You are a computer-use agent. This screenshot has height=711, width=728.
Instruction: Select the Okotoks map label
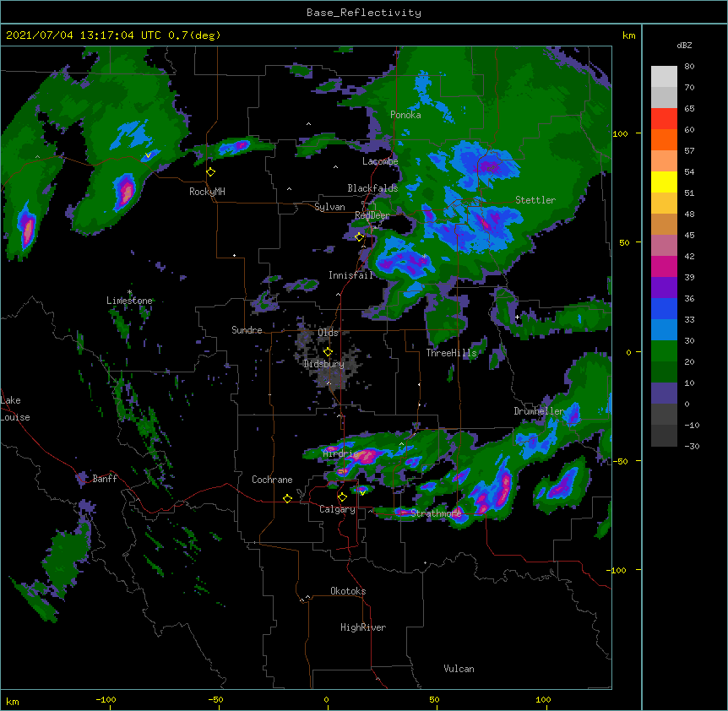point(348,591)
